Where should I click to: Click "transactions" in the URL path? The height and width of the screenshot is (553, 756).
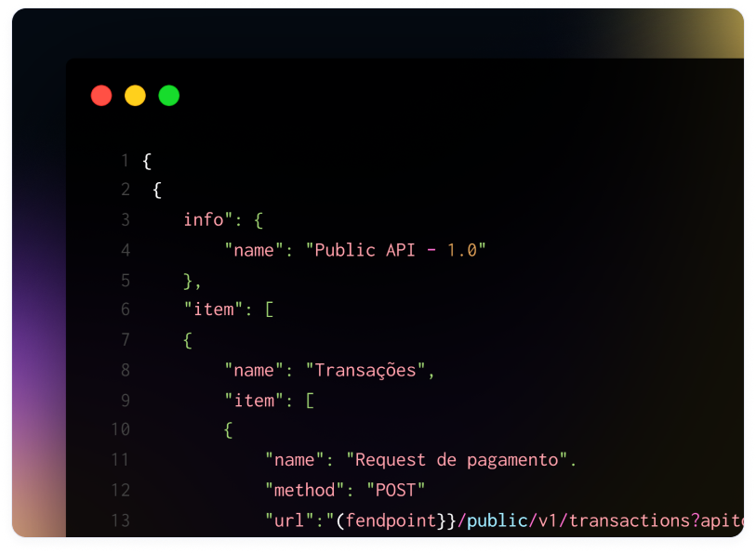[x=630, y=520]
